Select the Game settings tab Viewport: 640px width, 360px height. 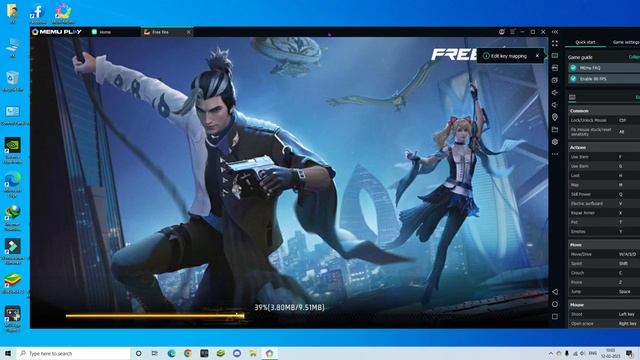[625, 42]
